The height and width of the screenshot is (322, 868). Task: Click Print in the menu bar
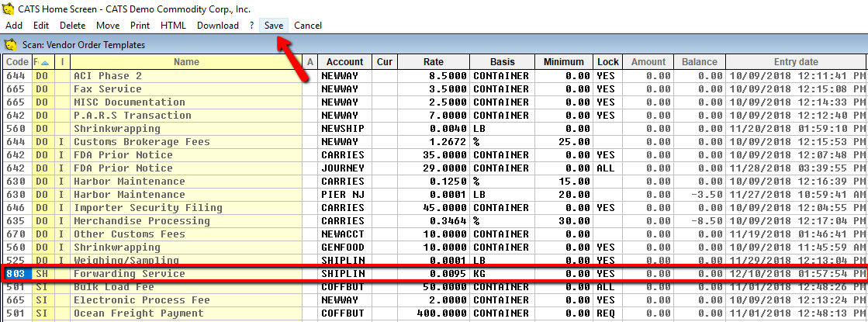(x=140, y=26)
